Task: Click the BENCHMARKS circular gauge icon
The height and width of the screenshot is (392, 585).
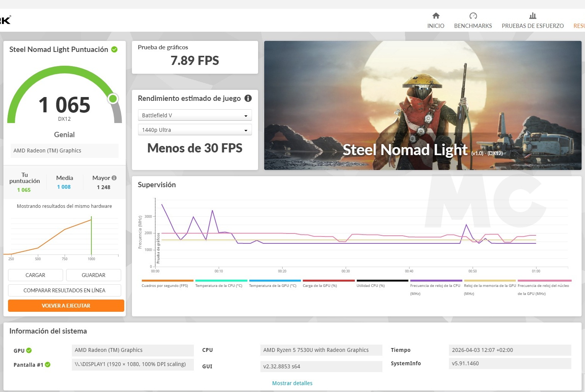Action: click(473, 15)
